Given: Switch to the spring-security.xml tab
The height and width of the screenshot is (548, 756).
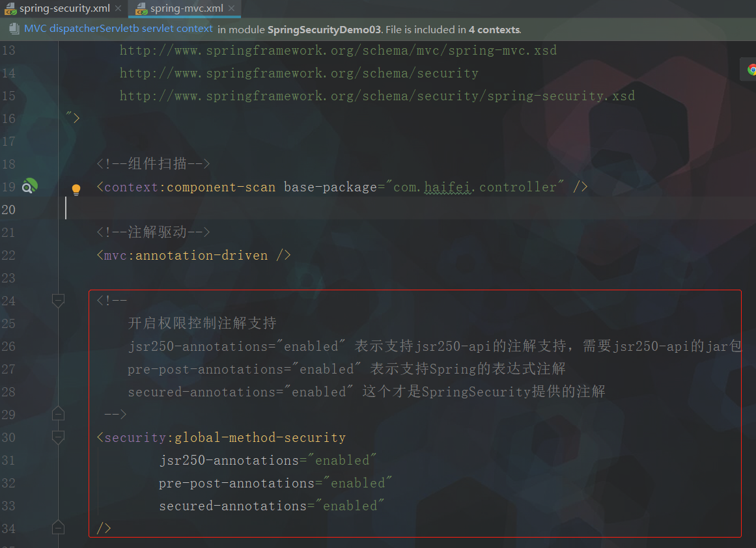Looking at the screenshot, I should [64, 8].
